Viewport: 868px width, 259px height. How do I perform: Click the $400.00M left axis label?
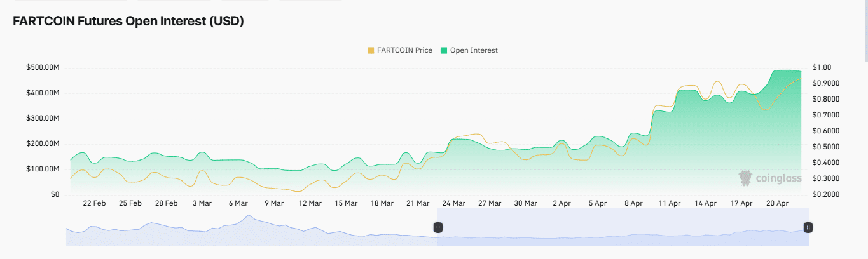point(43,93)
